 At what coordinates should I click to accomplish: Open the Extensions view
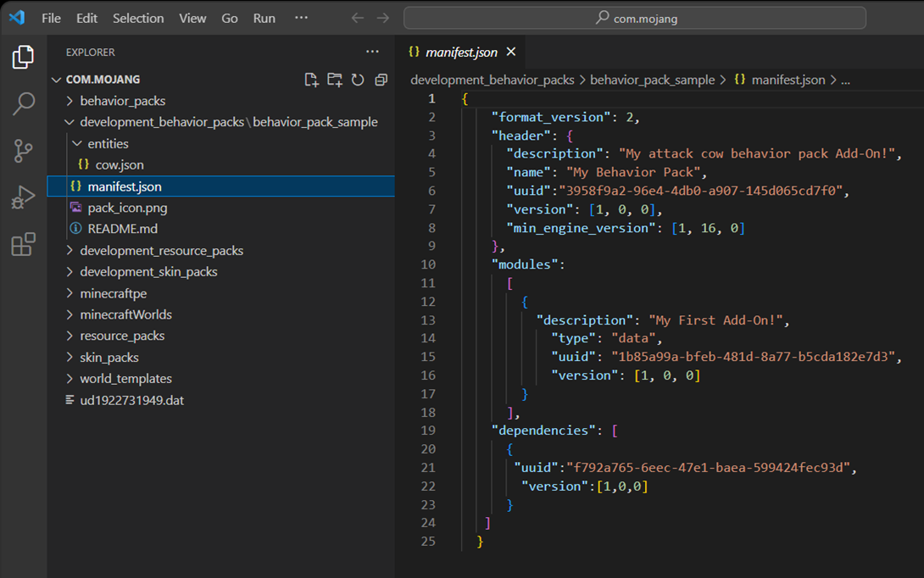[23, 244]
